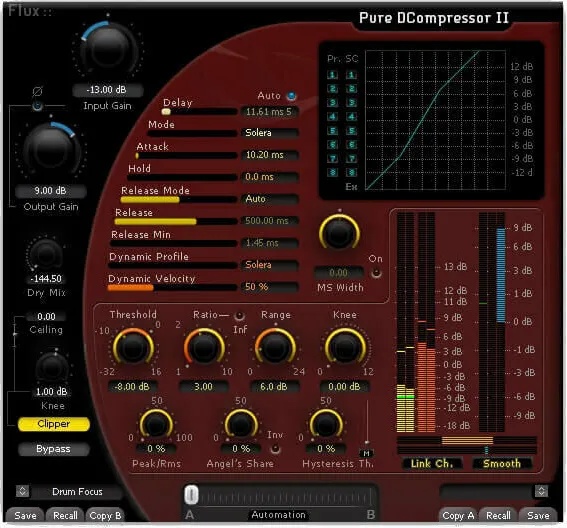Turn the Hysteresis Th. knob
This screenshot has height=528, width=567.
(326, 425)
